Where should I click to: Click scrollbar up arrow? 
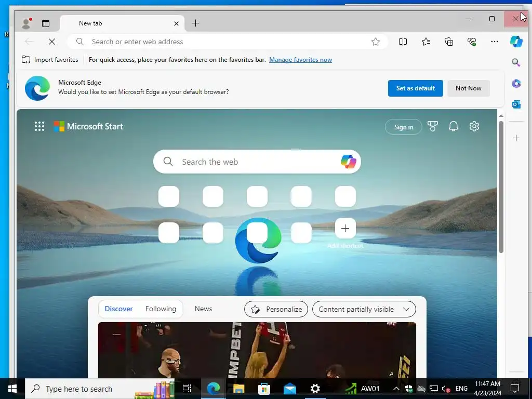(x=501, y=116)
